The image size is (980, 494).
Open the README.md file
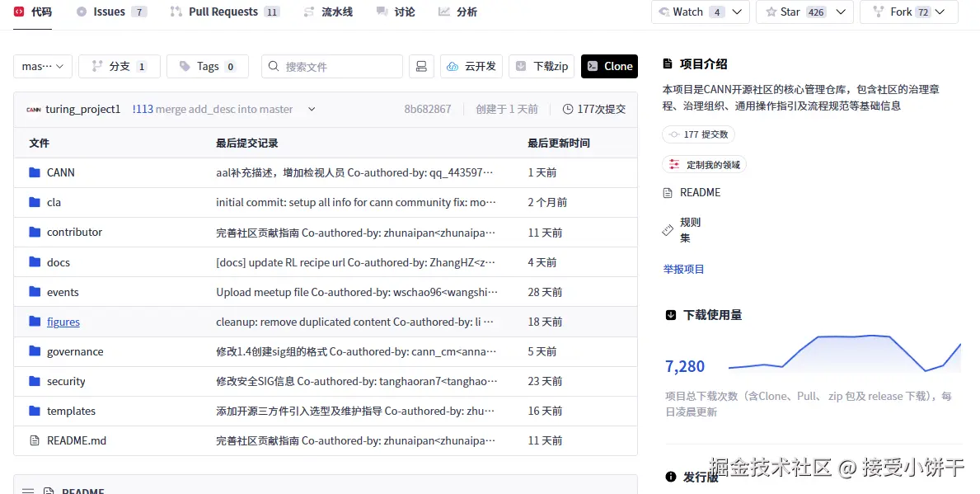click(77, 441)
